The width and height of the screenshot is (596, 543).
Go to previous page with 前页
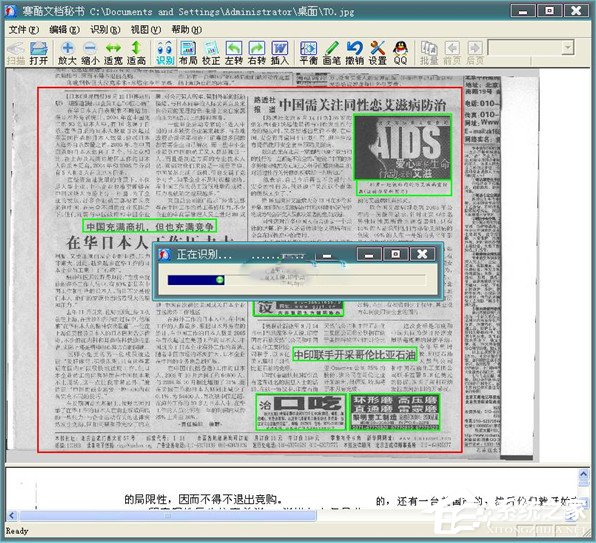pyautogui.click(x=452, y=53)
